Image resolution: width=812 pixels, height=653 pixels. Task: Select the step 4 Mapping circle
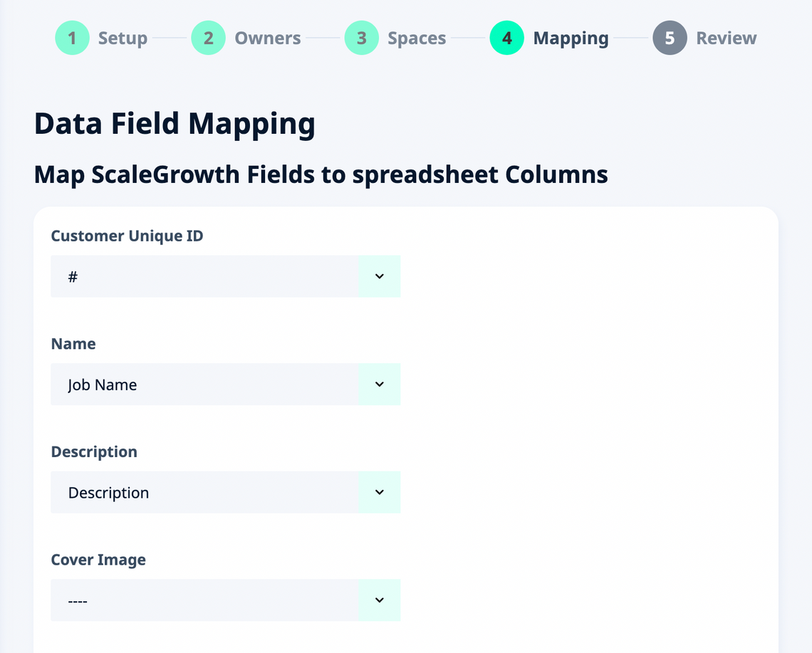tap(507, 38)
